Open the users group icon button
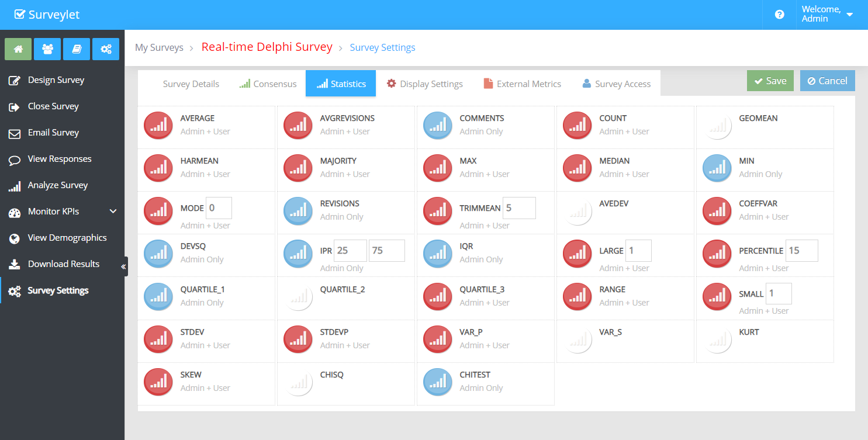The width and height of the screenshot is (868, 440). pos(47,50)
